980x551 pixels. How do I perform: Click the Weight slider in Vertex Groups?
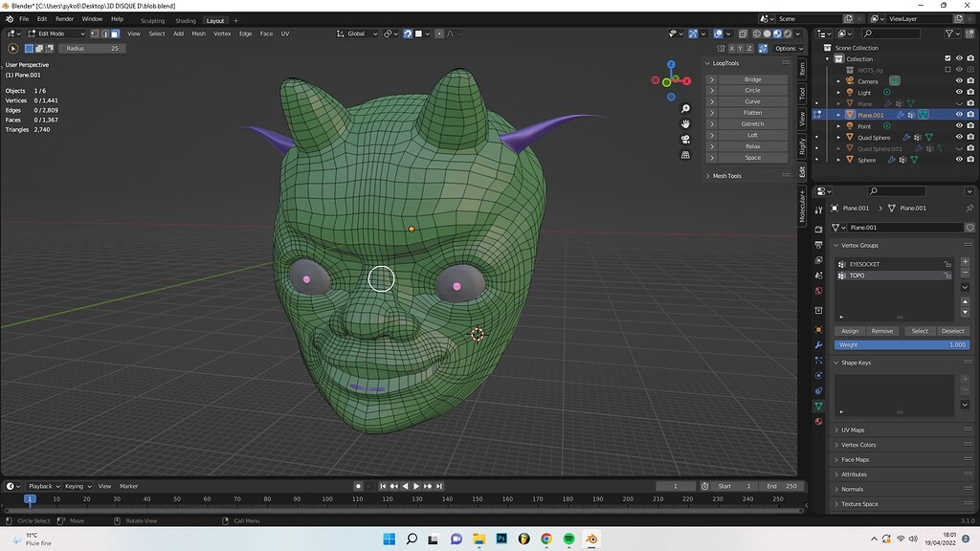896,344
